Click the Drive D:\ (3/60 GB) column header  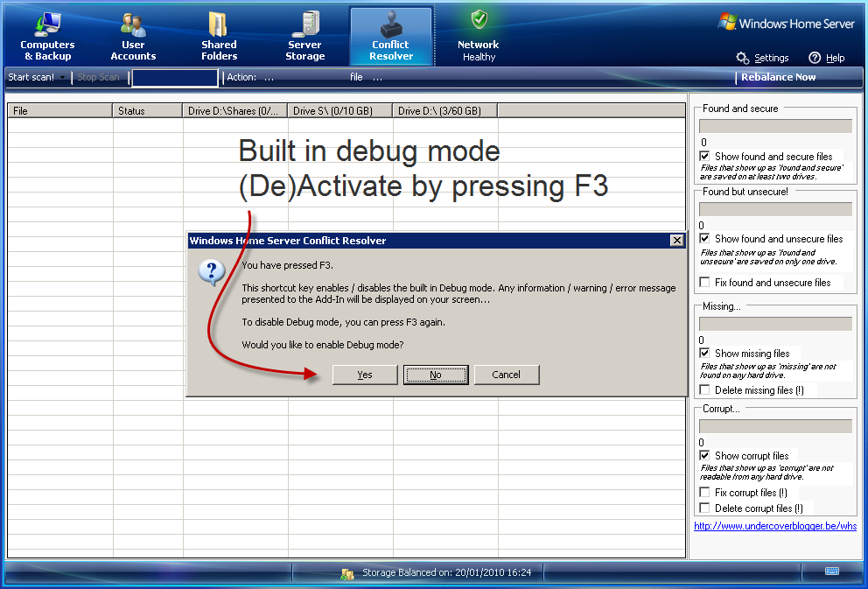445,111
